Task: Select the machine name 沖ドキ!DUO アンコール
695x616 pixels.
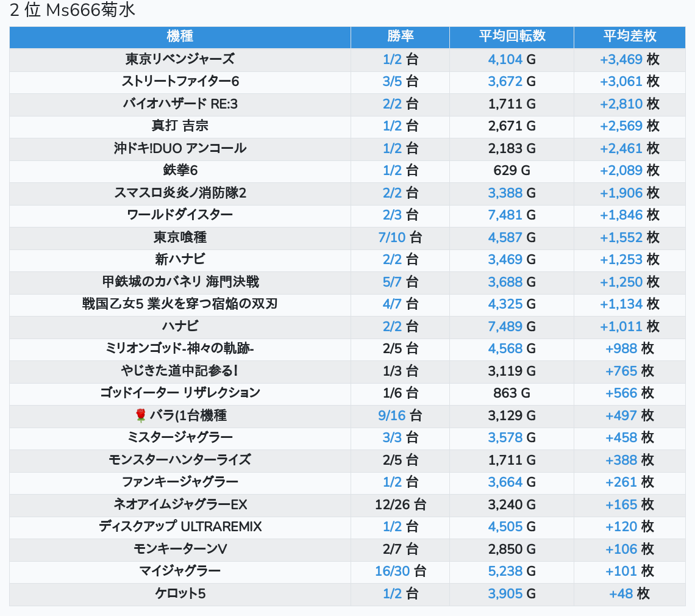Action: coord(180,148)
